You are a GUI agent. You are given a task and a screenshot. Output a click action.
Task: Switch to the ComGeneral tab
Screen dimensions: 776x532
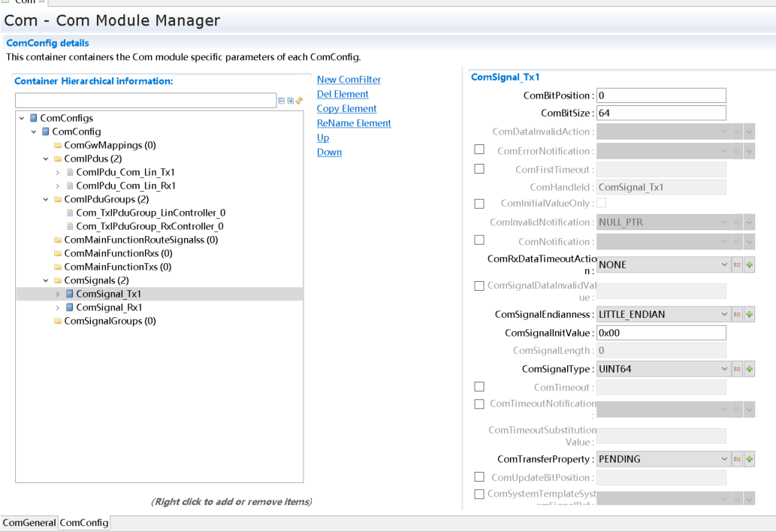pyautogui.click(x=29, y=523)
